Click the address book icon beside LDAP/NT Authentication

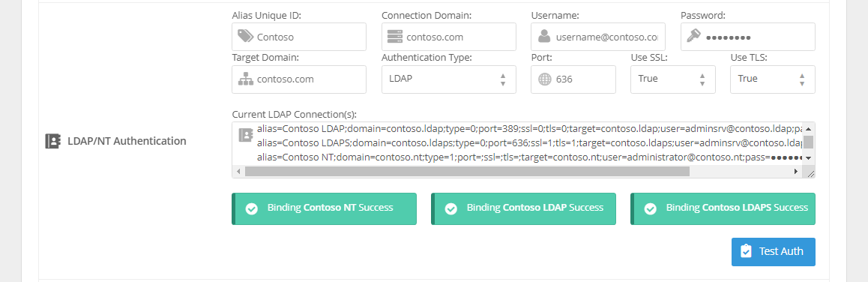52,141
